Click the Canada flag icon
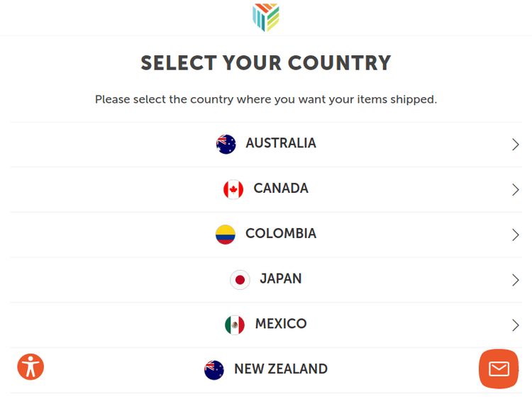This screenshot has height=399, width=532. [x=233, y=189]
